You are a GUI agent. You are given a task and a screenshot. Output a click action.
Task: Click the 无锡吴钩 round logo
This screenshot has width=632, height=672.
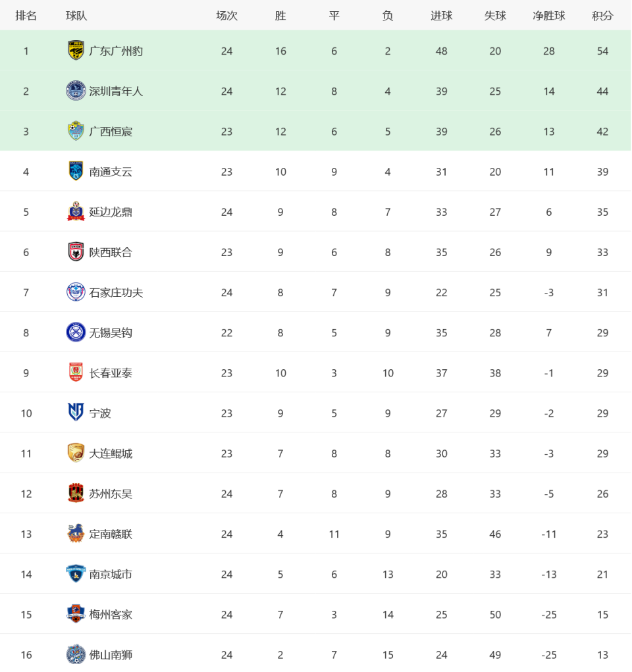(x=76, y=332)
